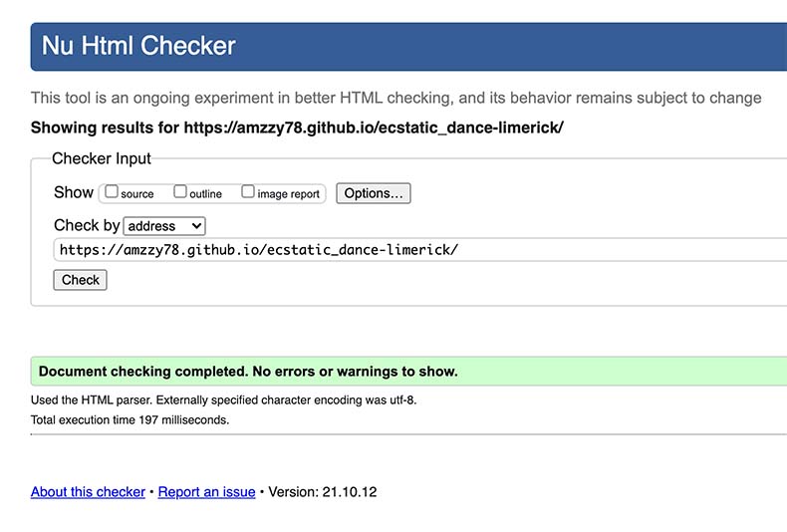Viewport: 787px width, 532px height.
Task: Click the Show label
Action: click(x=74, y=192)
